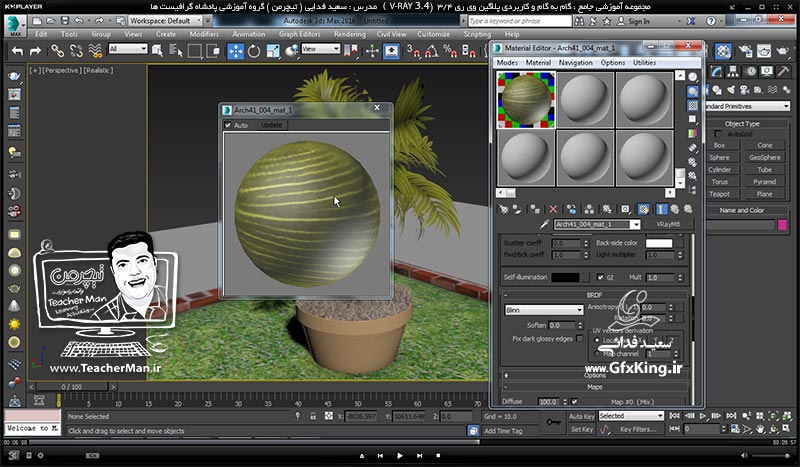Click the Bind to Space Warp icon
The width and height of the screenshot is (800, 467).
pyautogui.click(x=95, y=51)
